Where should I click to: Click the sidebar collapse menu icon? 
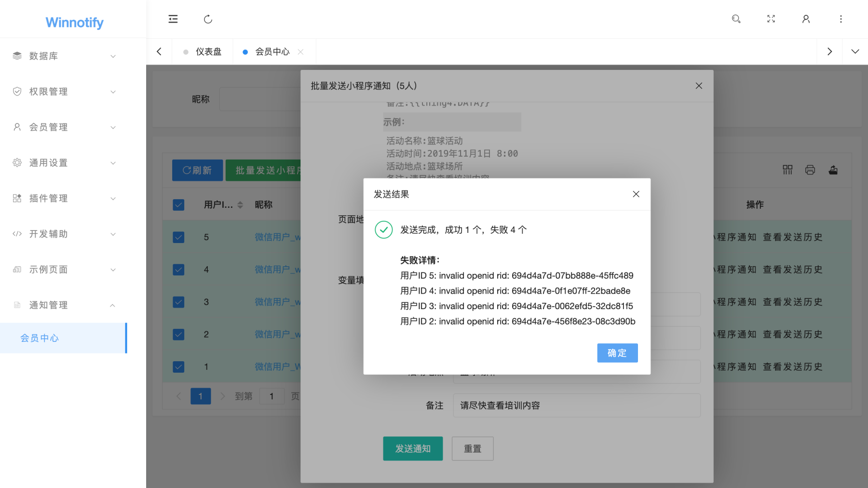[x=173, y=19]
